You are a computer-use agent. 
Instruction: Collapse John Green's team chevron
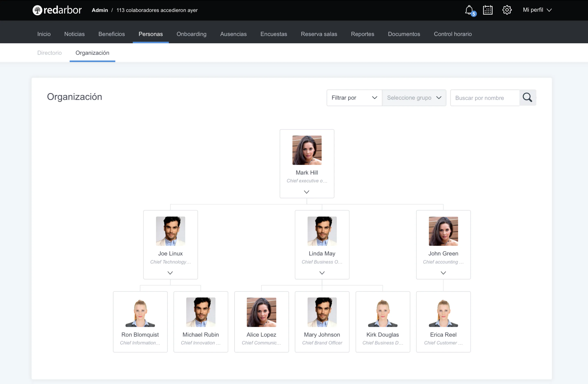click(443, 273)
